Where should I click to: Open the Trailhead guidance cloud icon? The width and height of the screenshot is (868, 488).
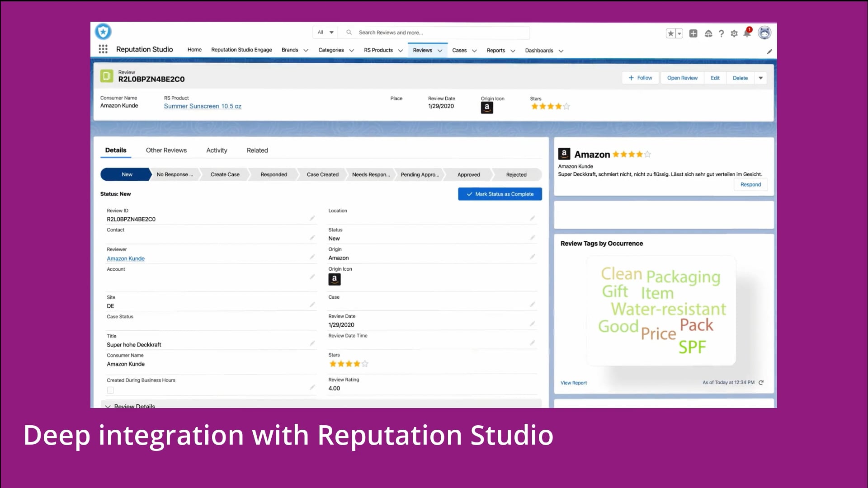pyautogui.click(x=708, y=33)
